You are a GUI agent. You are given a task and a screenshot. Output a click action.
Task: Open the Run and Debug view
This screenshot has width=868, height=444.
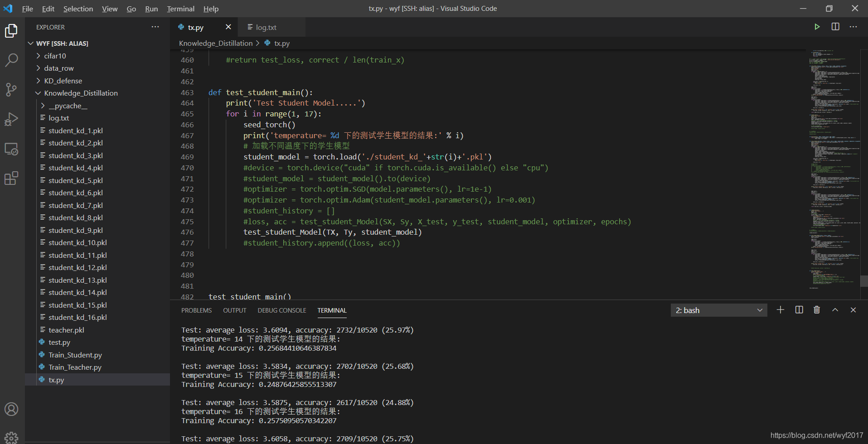11,119
